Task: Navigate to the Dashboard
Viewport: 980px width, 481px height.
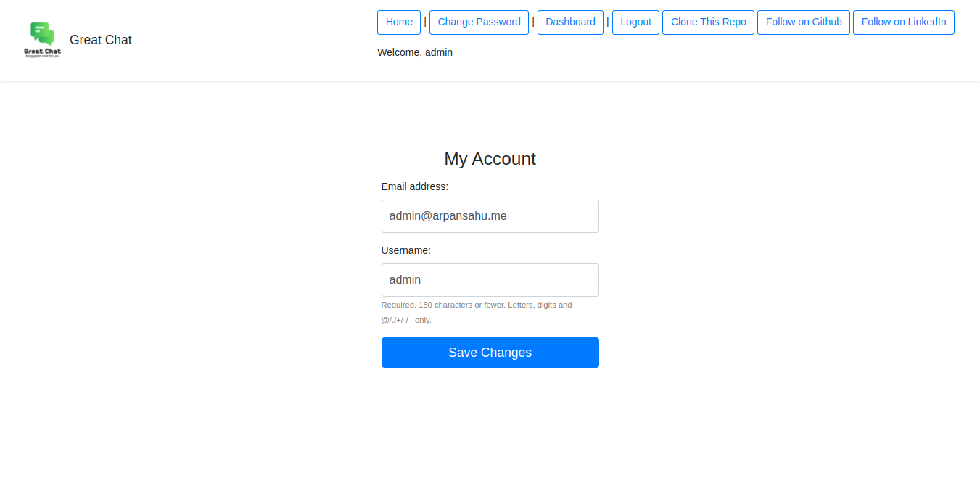Action: point(570,22)
